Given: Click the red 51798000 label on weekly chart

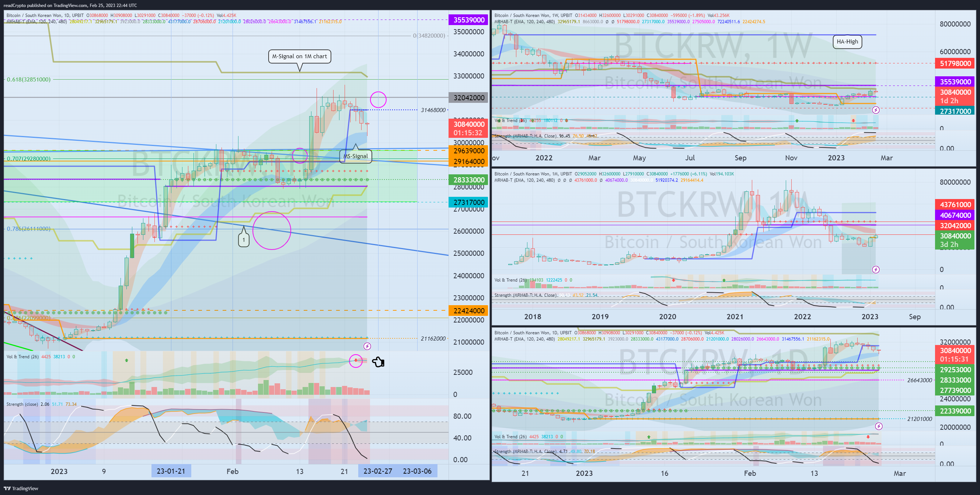Looking at the screenshot, I should pyautogui.click(x=955, y=63).
